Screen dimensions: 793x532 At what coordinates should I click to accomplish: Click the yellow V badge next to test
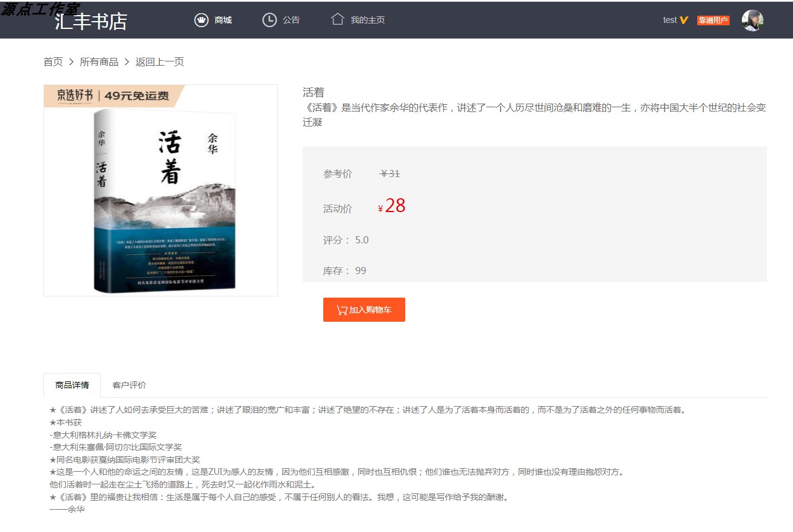pos(684,20)
